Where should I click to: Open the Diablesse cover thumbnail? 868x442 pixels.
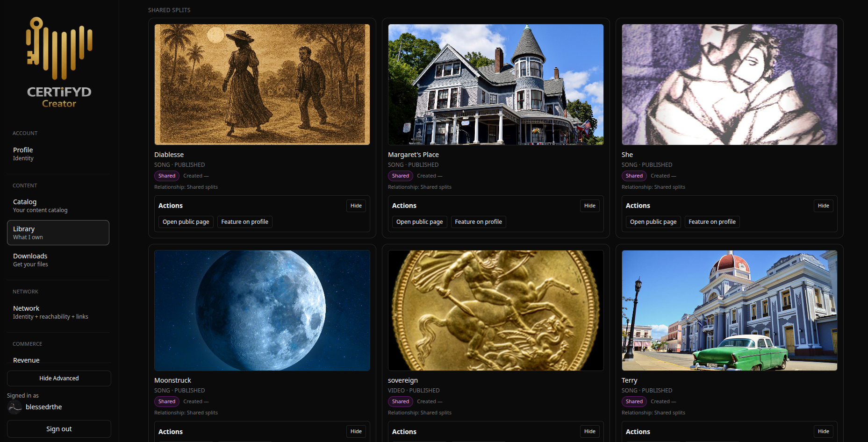tap(262, 85)
